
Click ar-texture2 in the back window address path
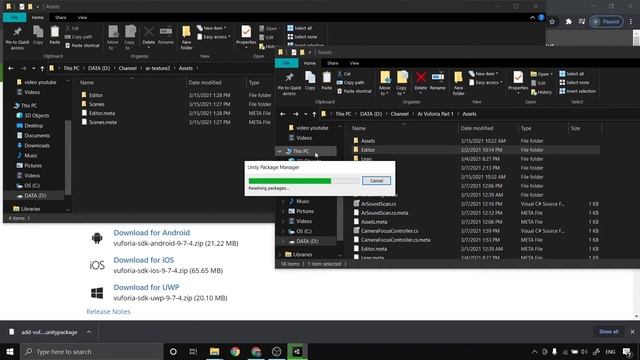(x=158, y=68)
